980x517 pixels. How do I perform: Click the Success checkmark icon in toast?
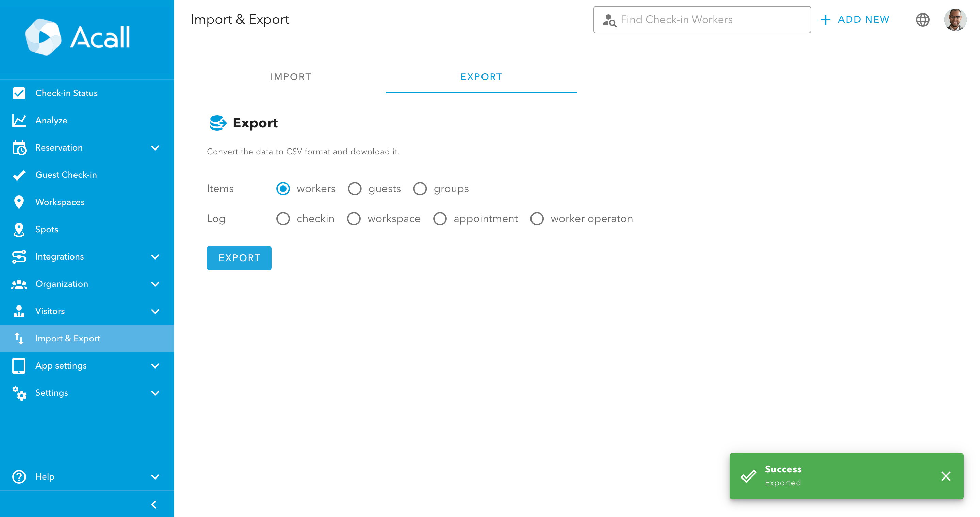748,476
